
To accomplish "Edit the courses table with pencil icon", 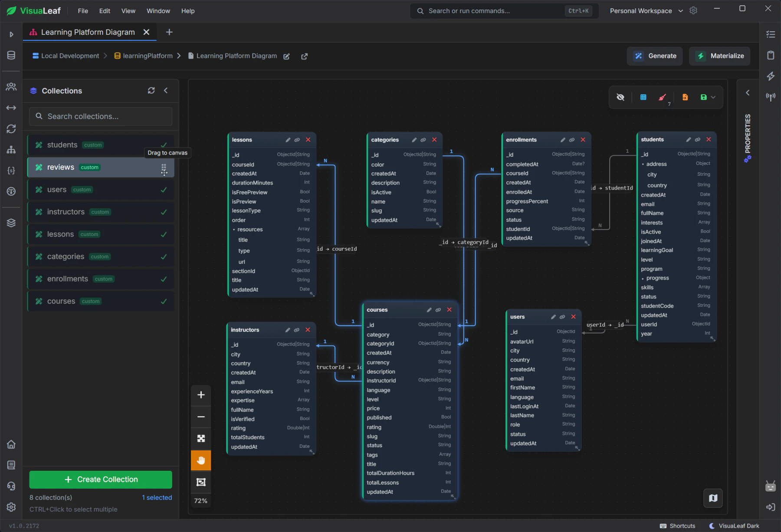I will click(x=429, y=310).
